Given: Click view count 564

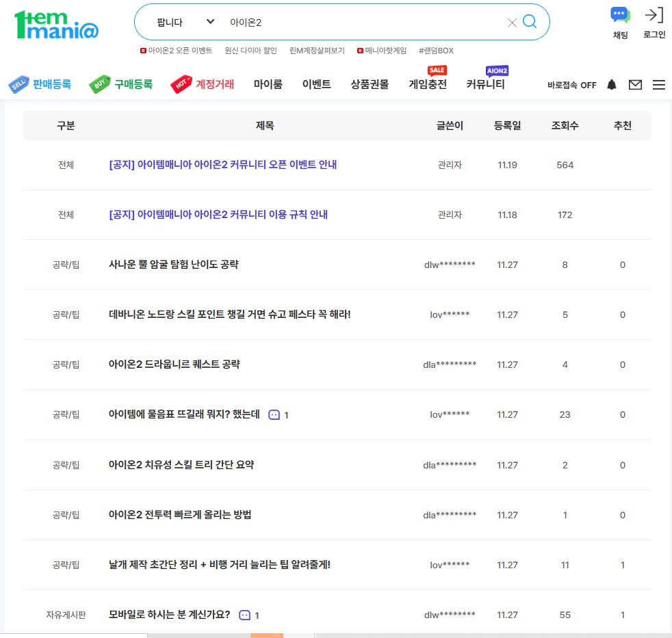Looking at the screenshot, I should coord(565,165).
